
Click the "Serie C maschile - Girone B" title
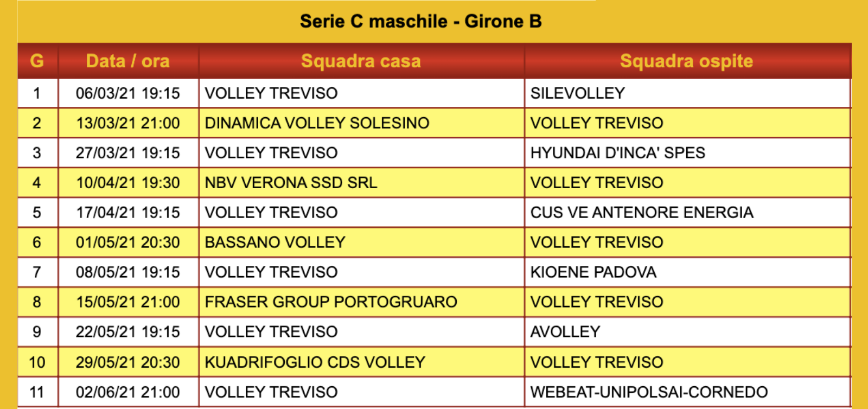pyautogui.click(x=420, y=21)
